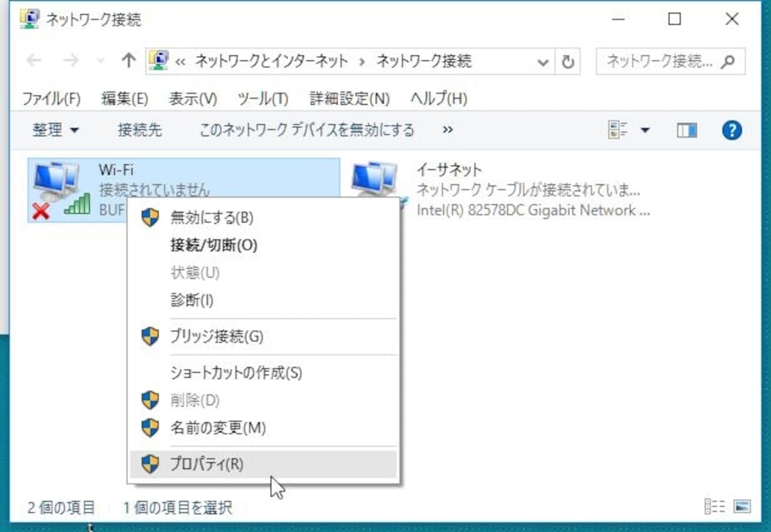
Task: Click the address bar network icon
Action: coord(159,60)
